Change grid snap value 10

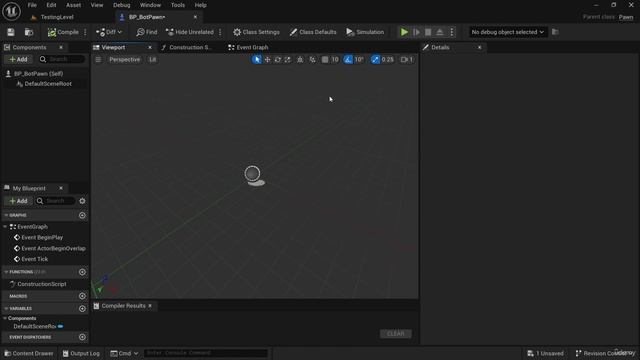(335, 60)
